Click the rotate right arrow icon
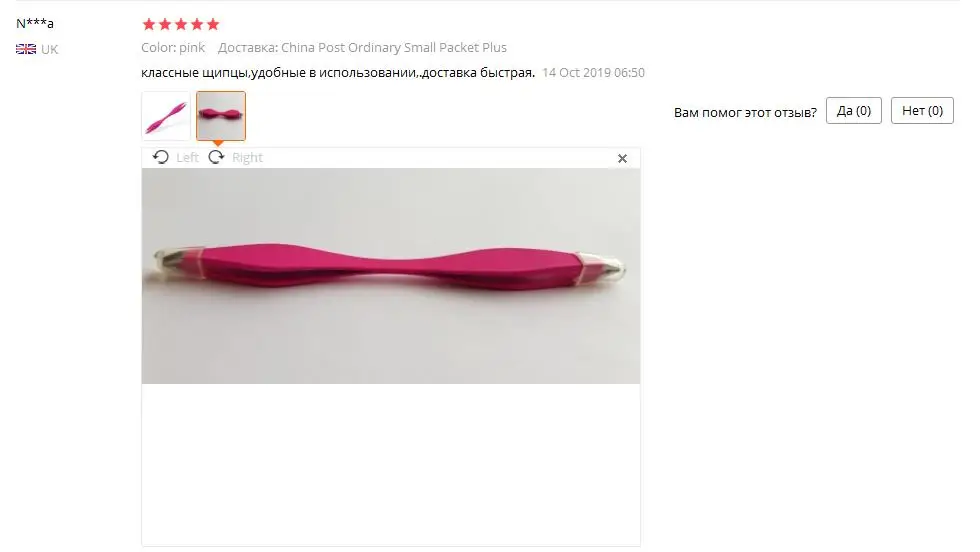Viewport: 980px width, 552px height. (x=216, y=157)
